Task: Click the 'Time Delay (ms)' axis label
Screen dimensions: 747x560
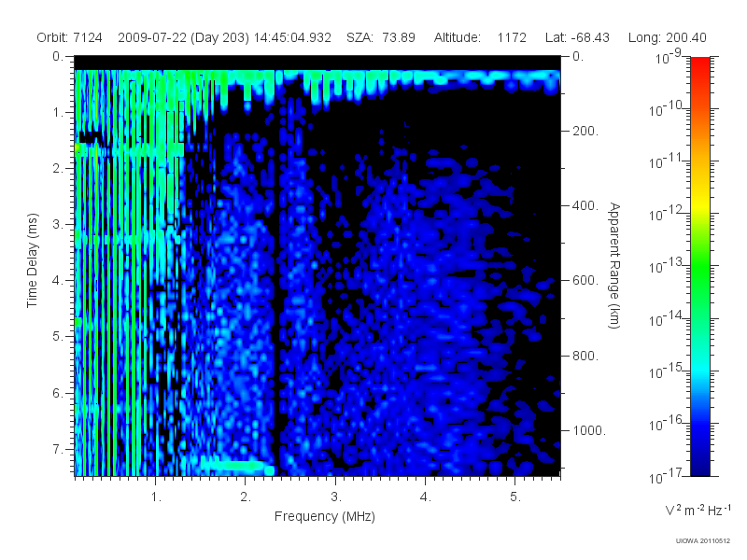Action: point(32,260)
